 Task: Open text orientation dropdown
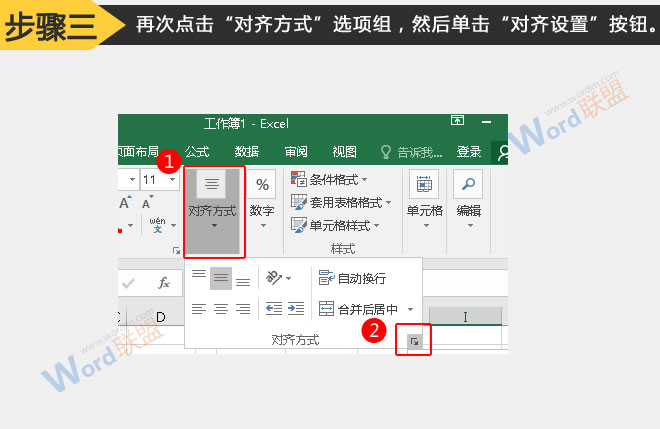pyautogui.click(x=279, y=278)
